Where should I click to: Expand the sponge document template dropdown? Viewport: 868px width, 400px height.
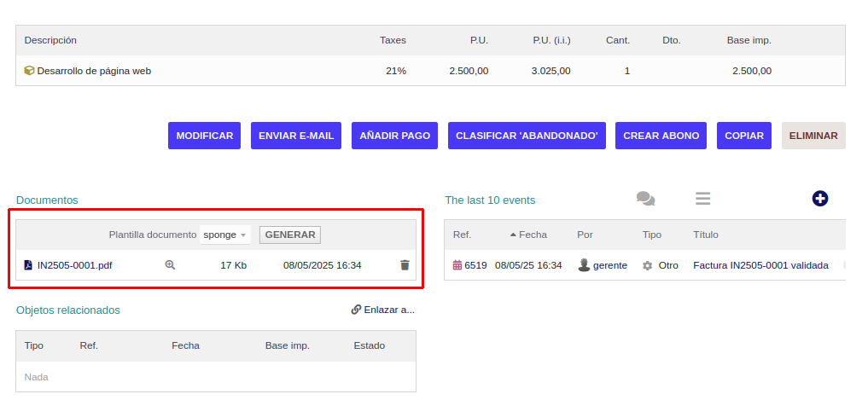(225, 235)
